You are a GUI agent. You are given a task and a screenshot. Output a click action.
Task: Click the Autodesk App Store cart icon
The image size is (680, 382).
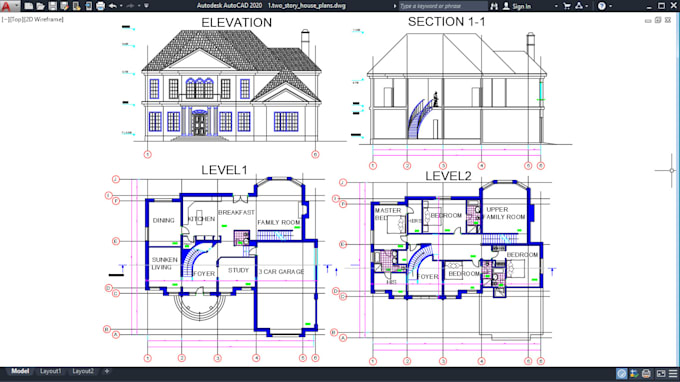pos(566,6)
